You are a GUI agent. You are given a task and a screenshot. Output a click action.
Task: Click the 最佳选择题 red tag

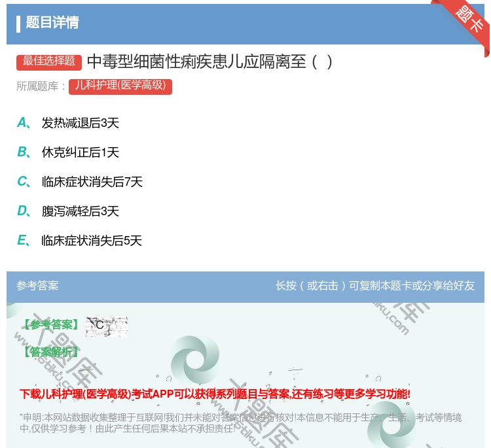coord(49,62)
